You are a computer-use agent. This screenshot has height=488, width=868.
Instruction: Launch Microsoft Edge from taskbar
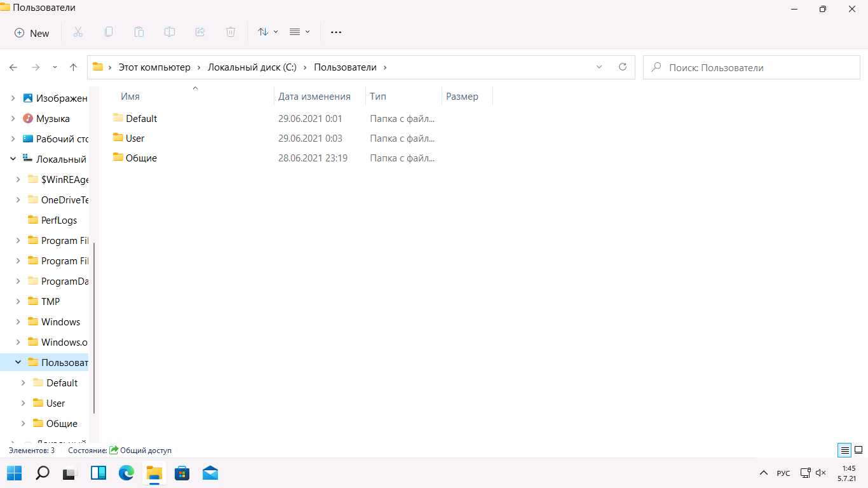point(126,473)
